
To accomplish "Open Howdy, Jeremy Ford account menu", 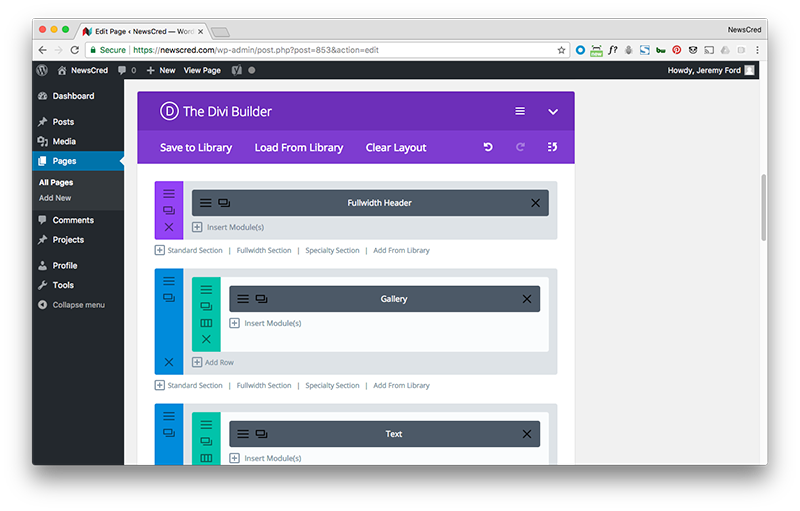I will 710,70.
